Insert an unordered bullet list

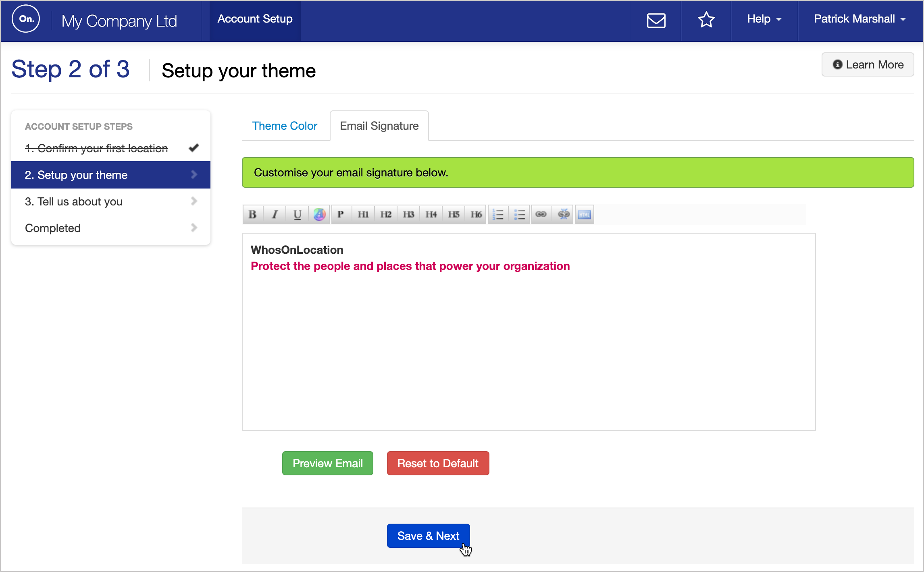(x=520, y=214)
